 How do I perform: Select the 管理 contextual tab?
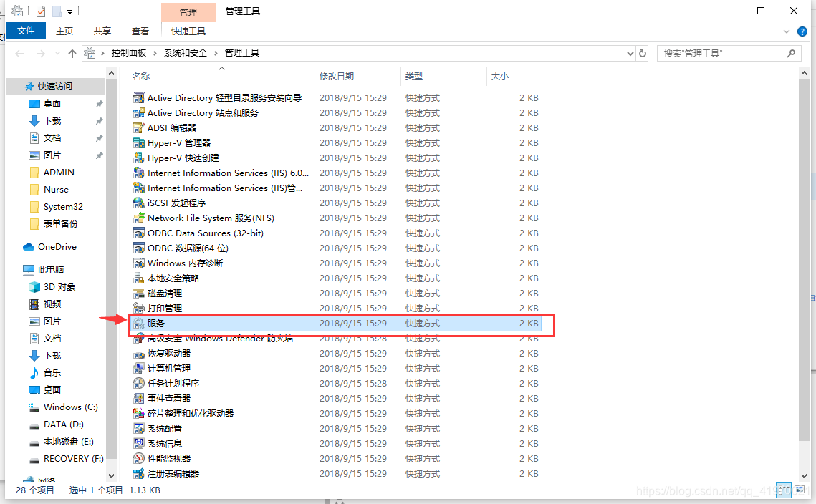click(188, 12)
